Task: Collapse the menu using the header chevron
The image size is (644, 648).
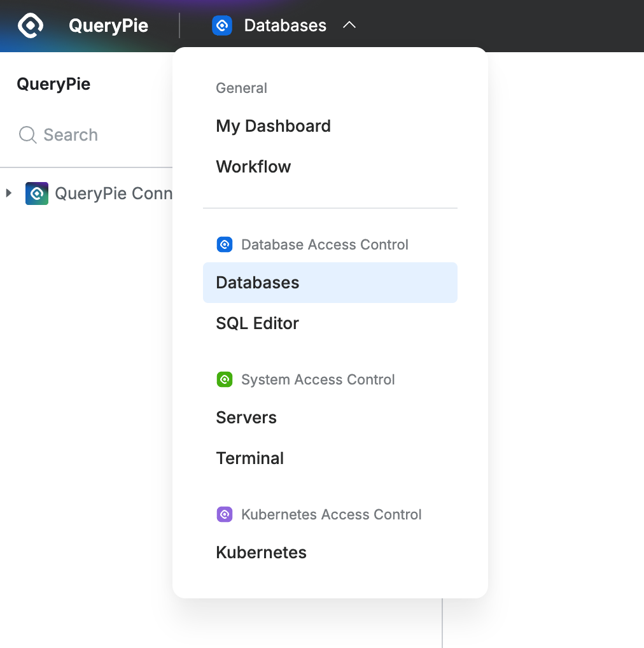Action: [x=349, y=25]
